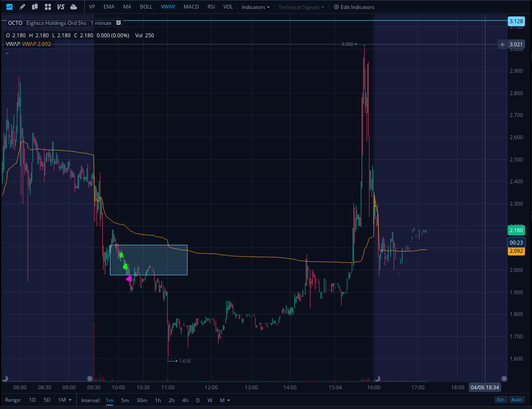
Task: Click the 00:23 countdown timer label
Action: (516, 243)
